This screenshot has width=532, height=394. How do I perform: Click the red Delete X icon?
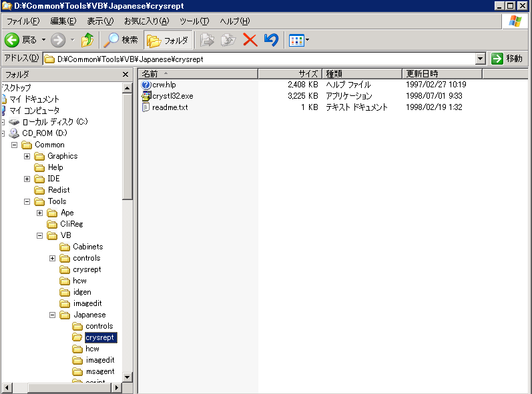(250, 40)
